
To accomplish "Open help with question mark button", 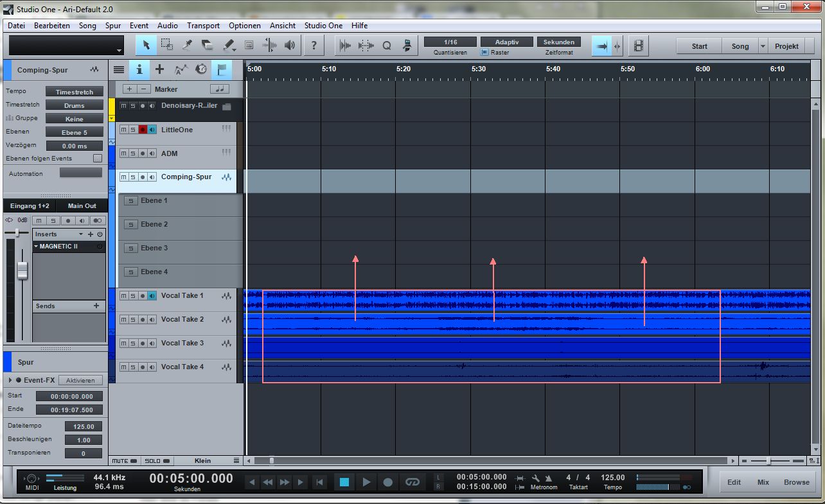I will [314, 46].
